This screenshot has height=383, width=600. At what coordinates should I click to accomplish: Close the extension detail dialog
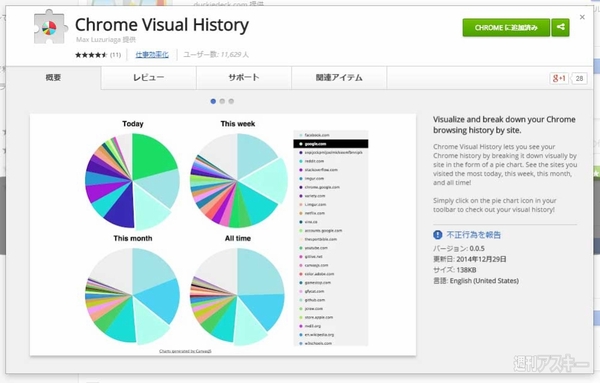582,17
